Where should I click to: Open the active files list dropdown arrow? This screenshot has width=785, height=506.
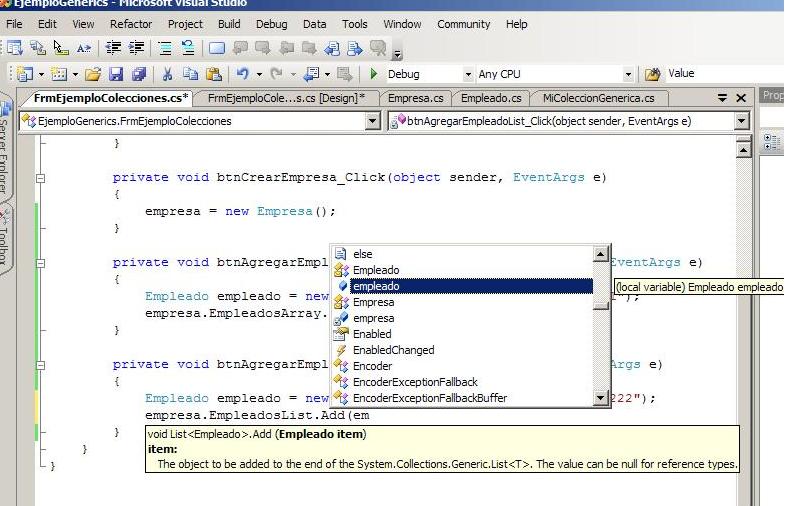pos(722,98)
